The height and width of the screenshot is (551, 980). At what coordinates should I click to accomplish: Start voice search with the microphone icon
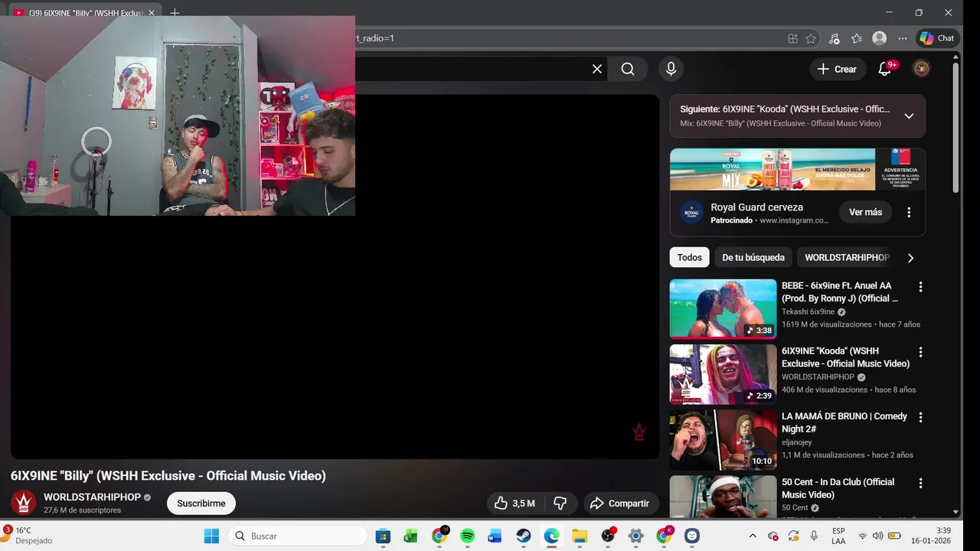[x=671, y=69]
